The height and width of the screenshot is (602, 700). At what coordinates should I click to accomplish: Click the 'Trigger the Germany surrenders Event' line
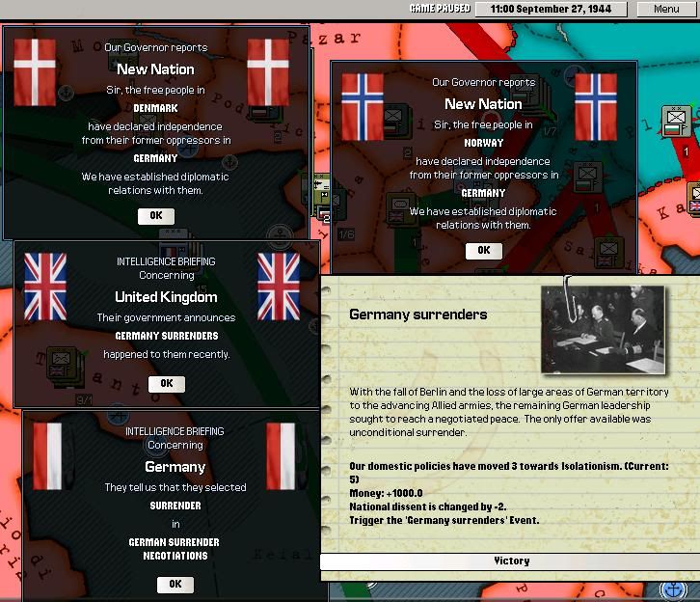click(444, 520)
